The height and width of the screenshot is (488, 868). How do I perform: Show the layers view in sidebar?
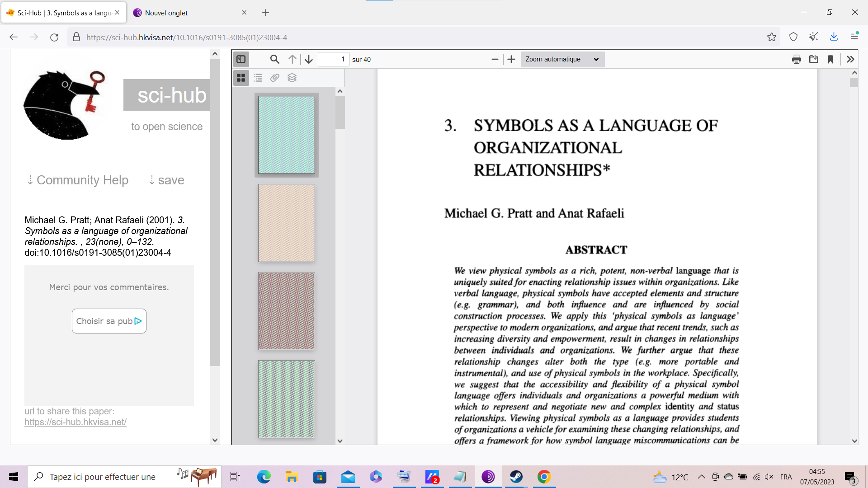(292, 78)
